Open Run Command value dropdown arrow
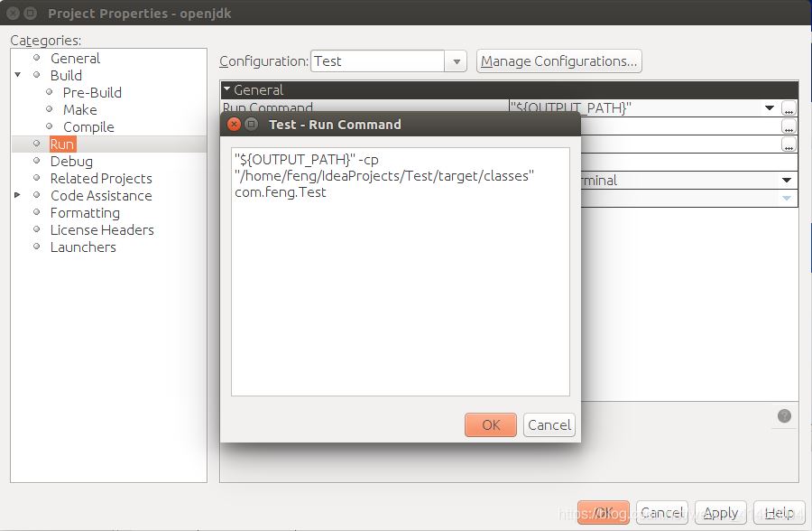The height and width of the screenshot is (531, 812). pos(770,107)
